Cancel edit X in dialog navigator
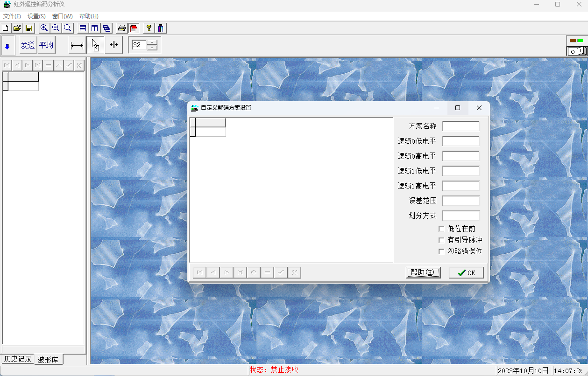588x376 pixels. pos(294,272)
